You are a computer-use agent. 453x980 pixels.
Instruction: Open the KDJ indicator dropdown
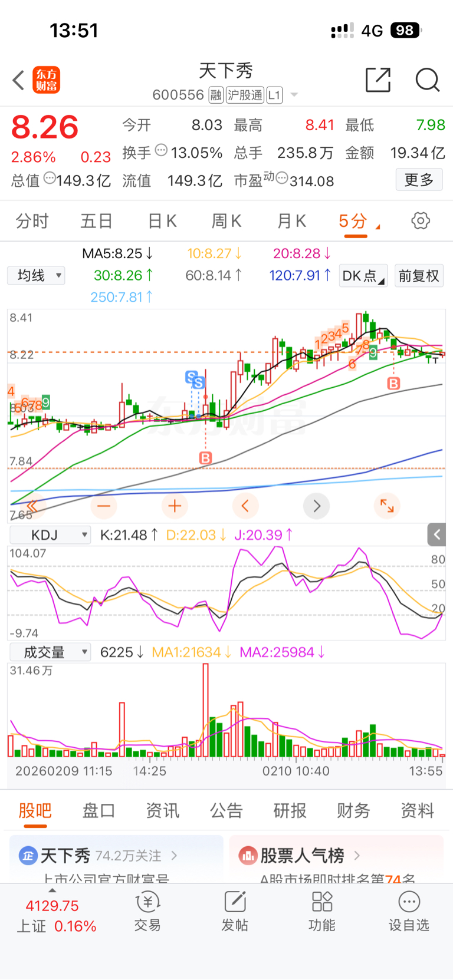coord(50,534)
